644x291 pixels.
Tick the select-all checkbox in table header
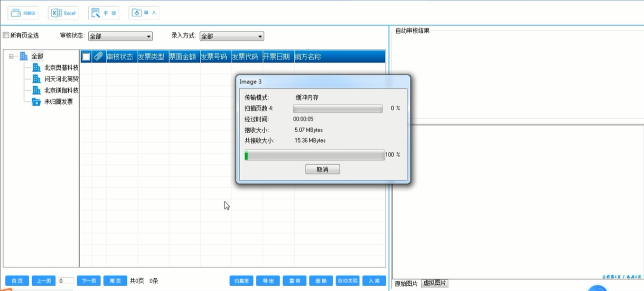tap(86, 57)
